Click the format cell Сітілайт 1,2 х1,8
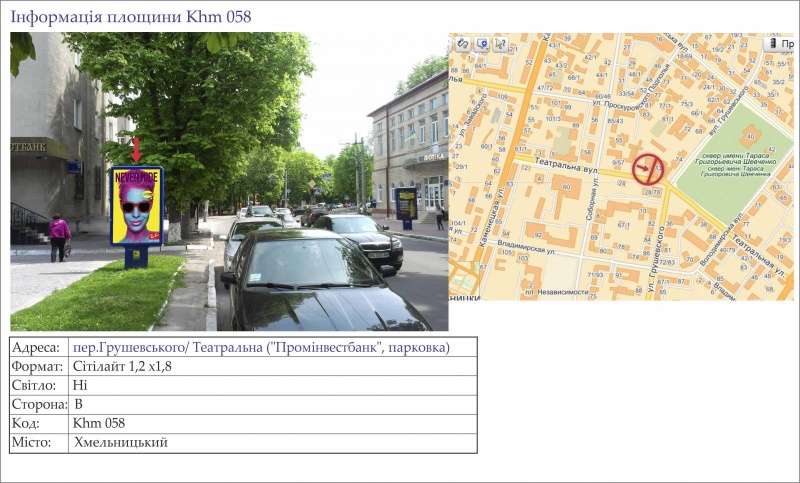This screenshot has width=800, height=483. tap(122, 366)
